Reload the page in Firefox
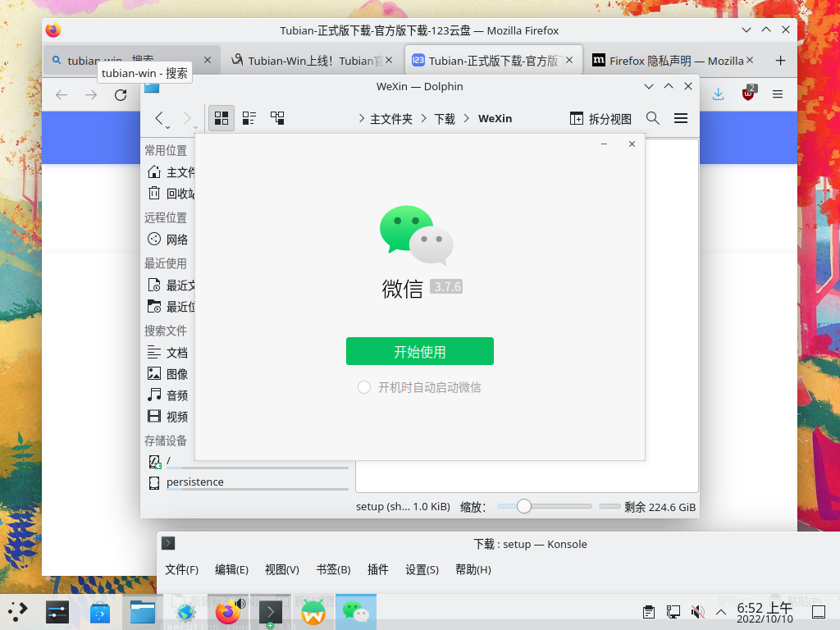 click(121, 95)
